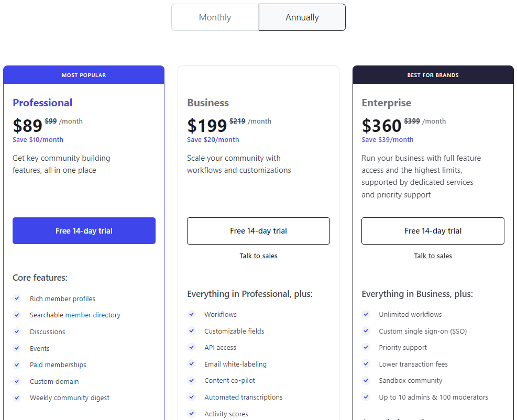Click checkmark icon next to Workflows
The height and width of the screenshot is (420, 517).
click(x=191, y=314)
